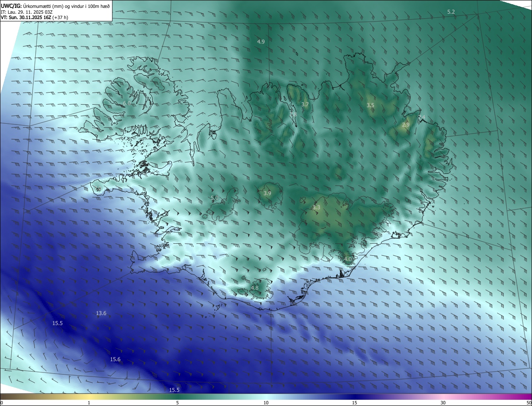This screenshot has width=532, height=406.
Task: Click the 5.0 value label on the map
Action: [214, 198]
